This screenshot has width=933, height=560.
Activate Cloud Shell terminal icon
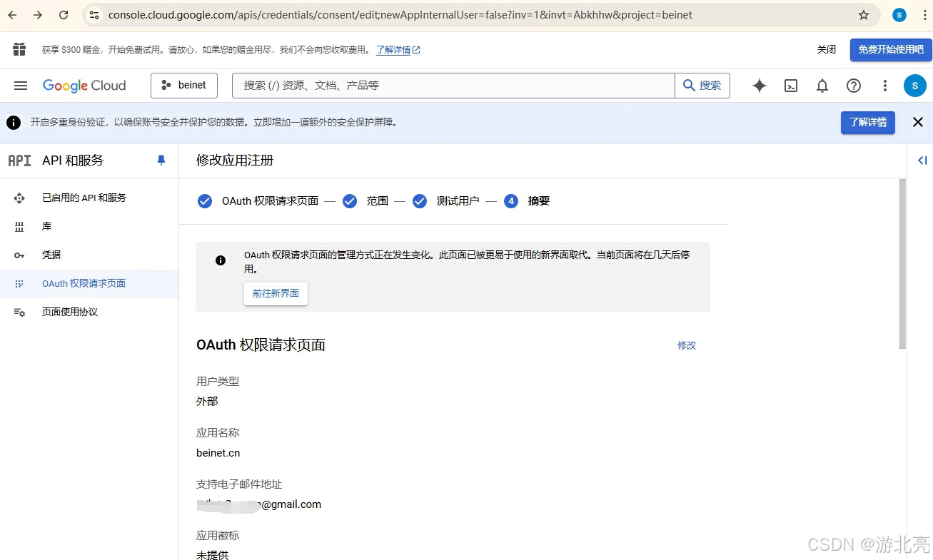(x=791, y=86)
